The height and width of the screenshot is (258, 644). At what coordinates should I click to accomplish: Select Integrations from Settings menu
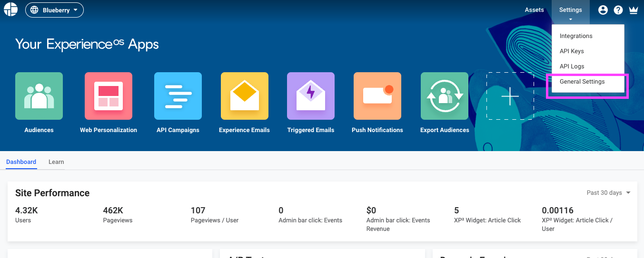[x=588, y=36]
